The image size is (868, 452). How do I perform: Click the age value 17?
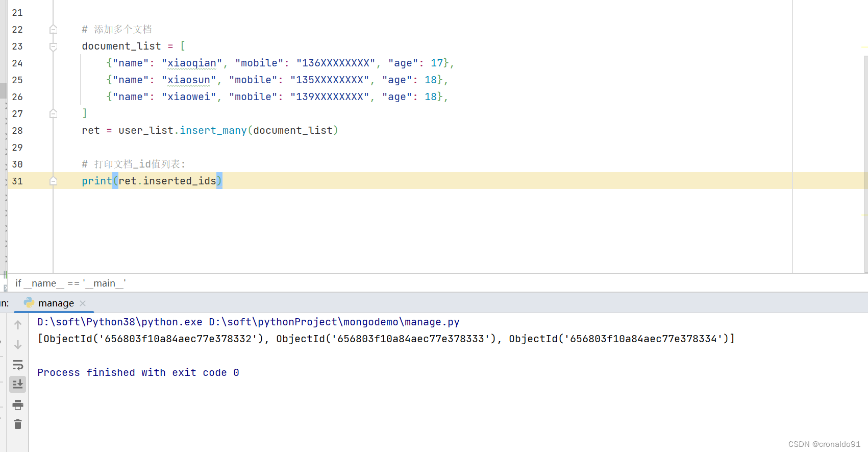tap(437, 63)
